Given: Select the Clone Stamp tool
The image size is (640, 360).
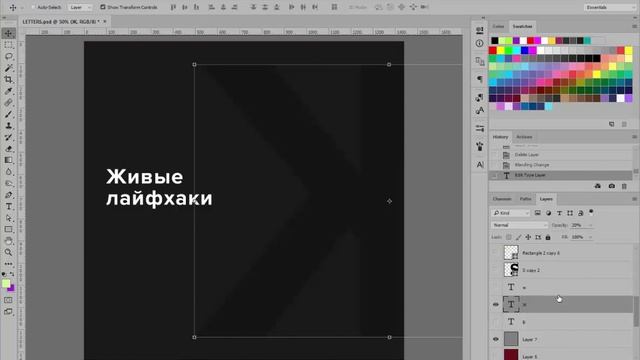Looking at the screenshot, I should [x=9, y=125].
